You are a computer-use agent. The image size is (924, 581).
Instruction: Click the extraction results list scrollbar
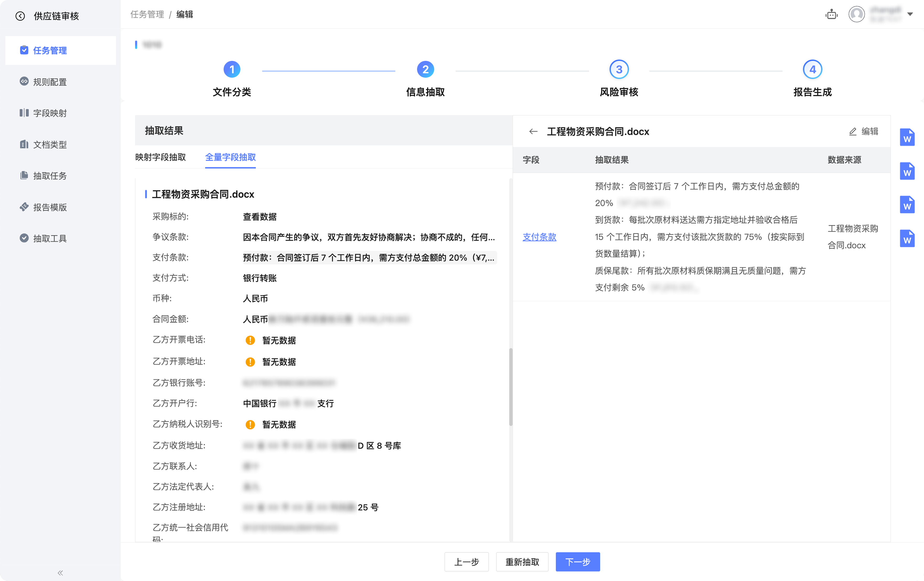[510, 387]
